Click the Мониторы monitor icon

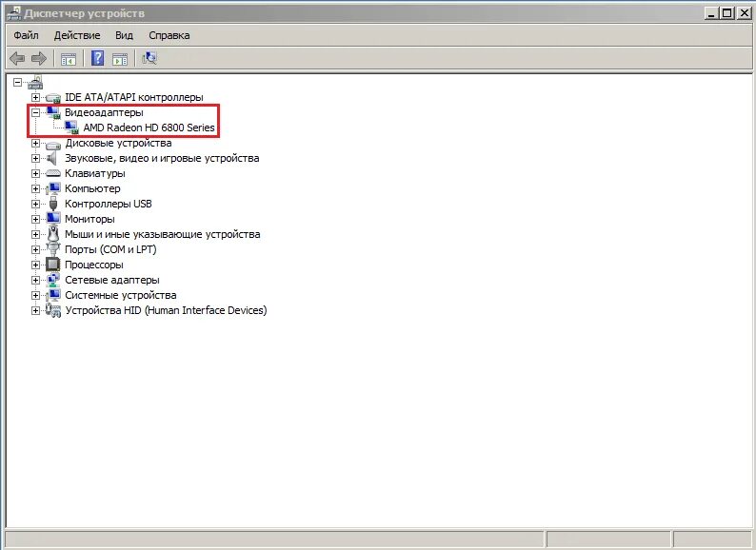53,219
